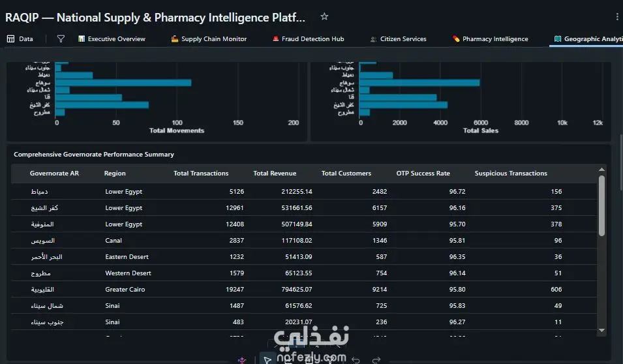The height and width of the screenshot is (364, 623).
Task: Open the kebab menu at top right
Action: [616, 17]
